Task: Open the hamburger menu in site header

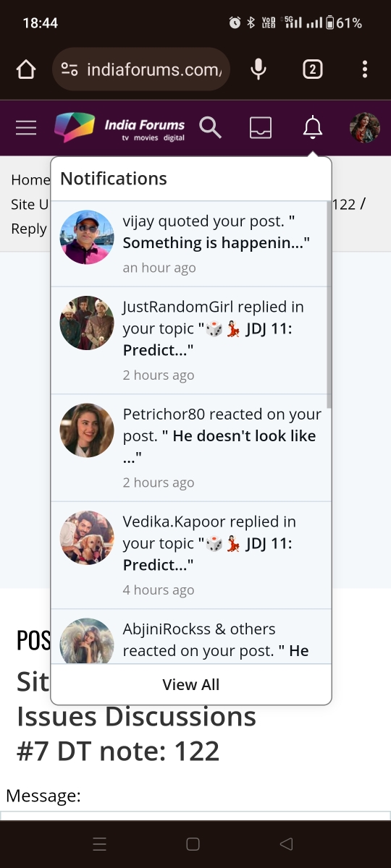Action: 26,128
